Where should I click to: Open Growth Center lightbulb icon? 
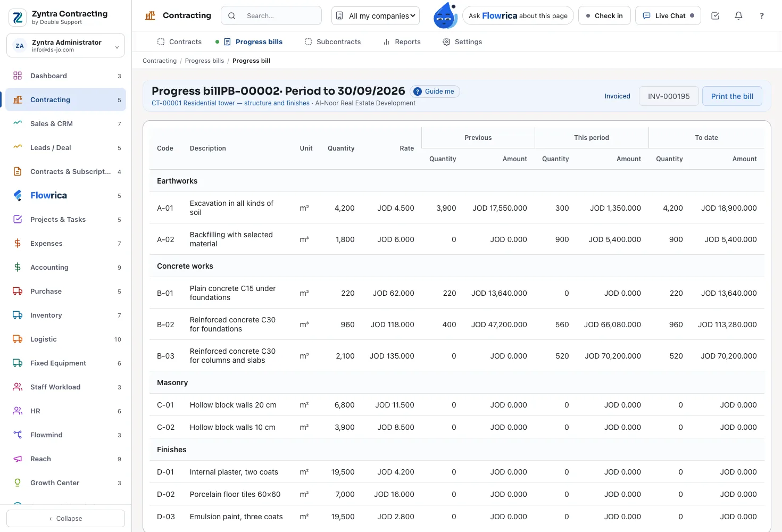18,483
